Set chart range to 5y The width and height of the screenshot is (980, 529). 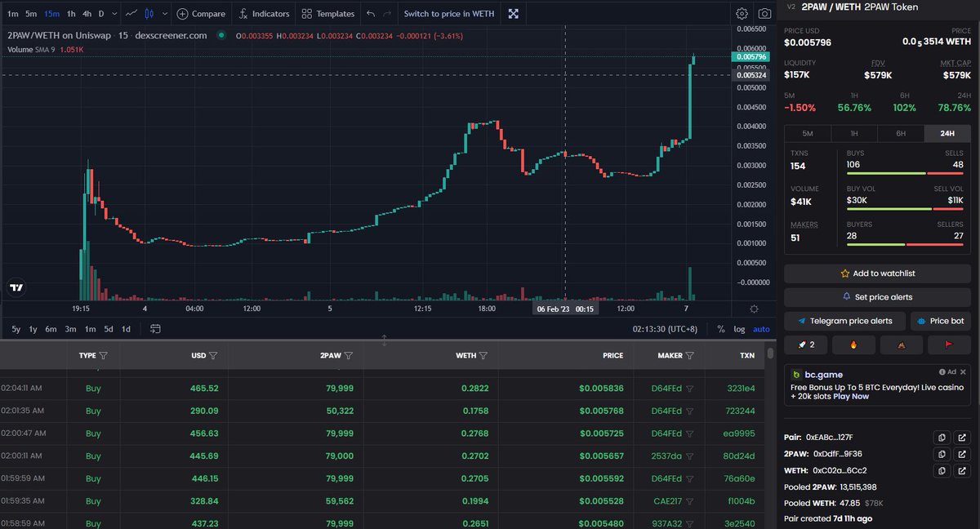(16, 329)
